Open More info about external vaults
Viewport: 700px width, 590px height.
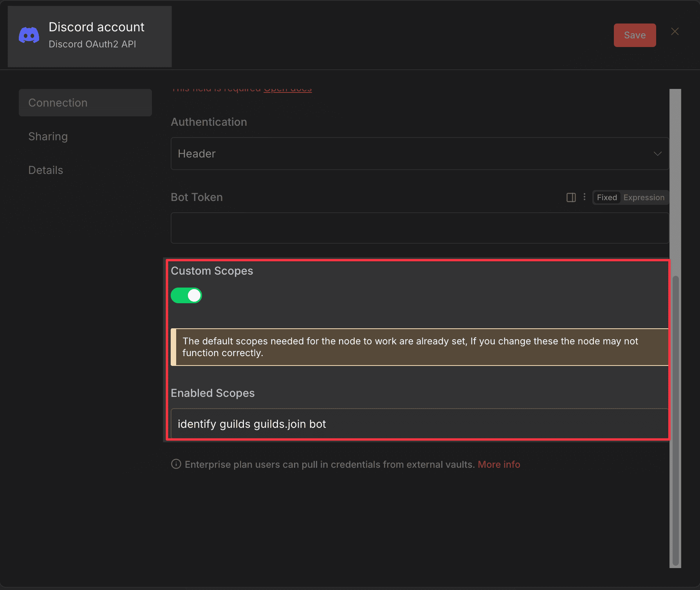point(499,464)
